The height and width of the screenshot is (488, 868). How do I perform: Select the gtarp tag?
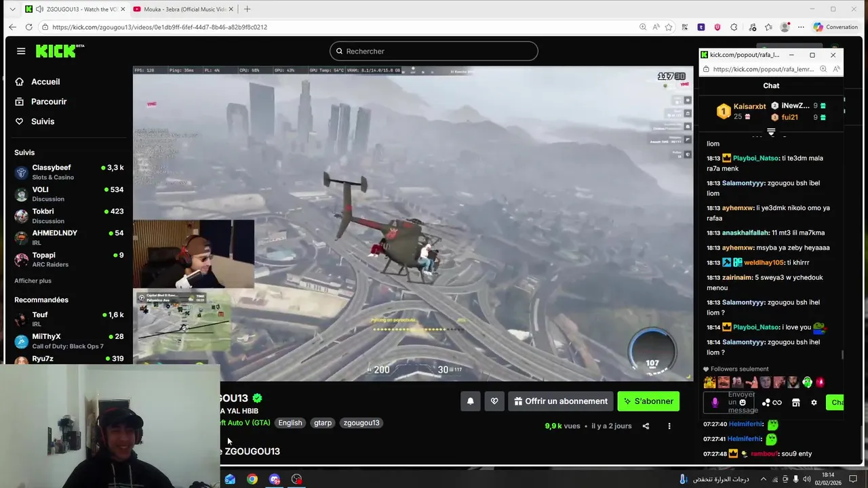point(323,423)
